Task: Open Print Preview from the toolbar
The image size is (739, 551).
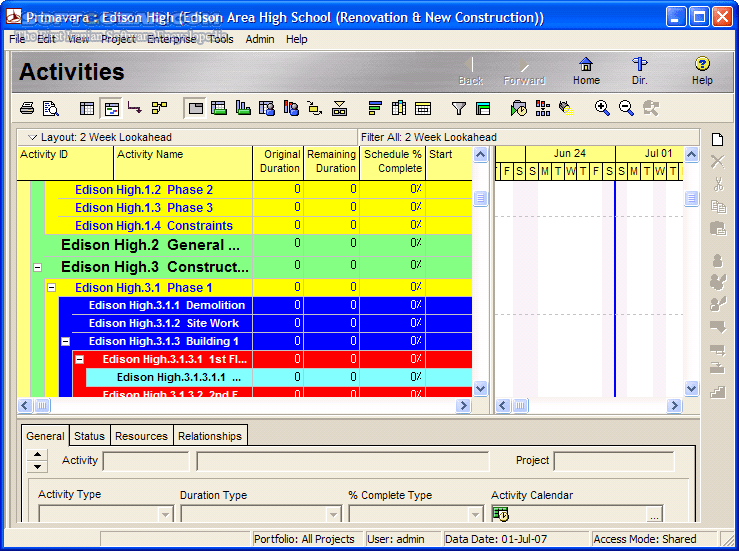Action: click(x=51, y=108)
